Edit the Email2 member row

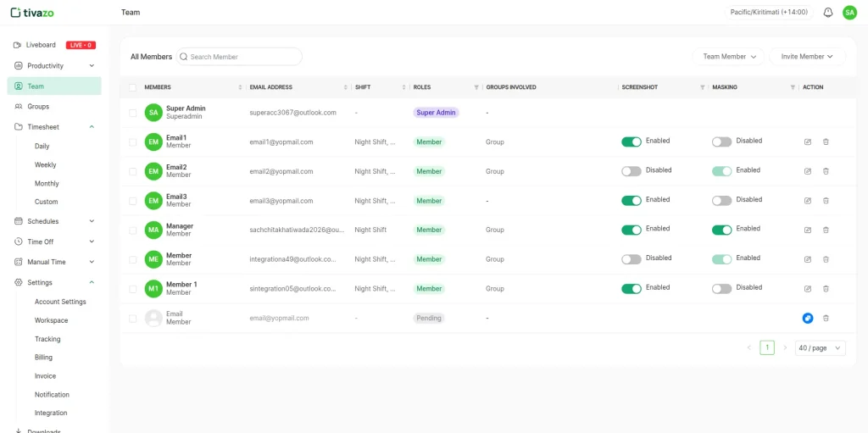pos(808,171)
